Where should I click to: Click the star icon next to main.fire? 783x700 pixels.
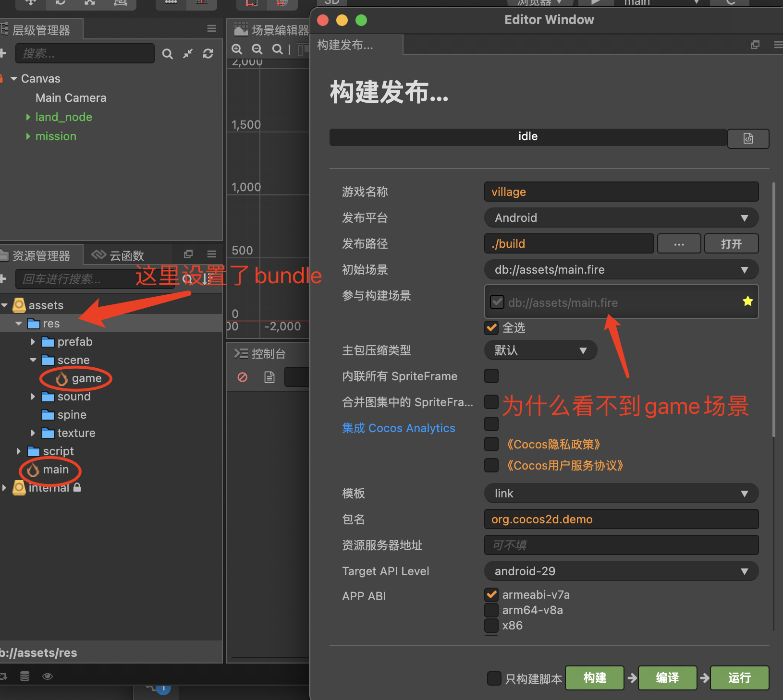747,301
